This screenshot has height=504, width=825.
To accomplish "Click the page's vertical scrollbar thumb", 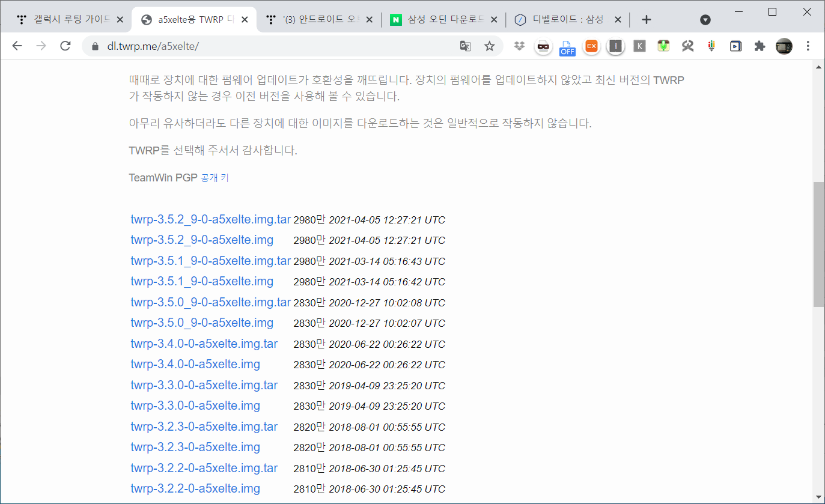I will pyautogui.click(x=818, y=244).
